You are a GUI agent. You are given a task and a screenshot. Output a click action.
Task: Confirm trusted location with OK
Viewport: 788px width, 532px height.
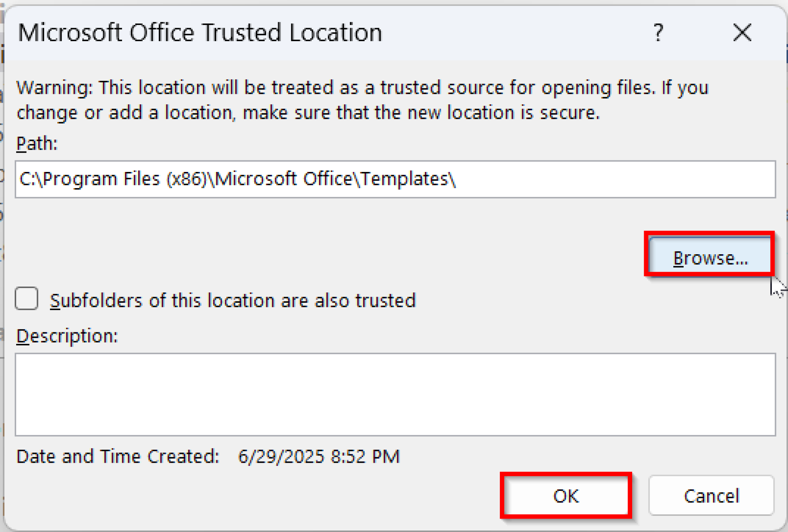click(565, 495)
